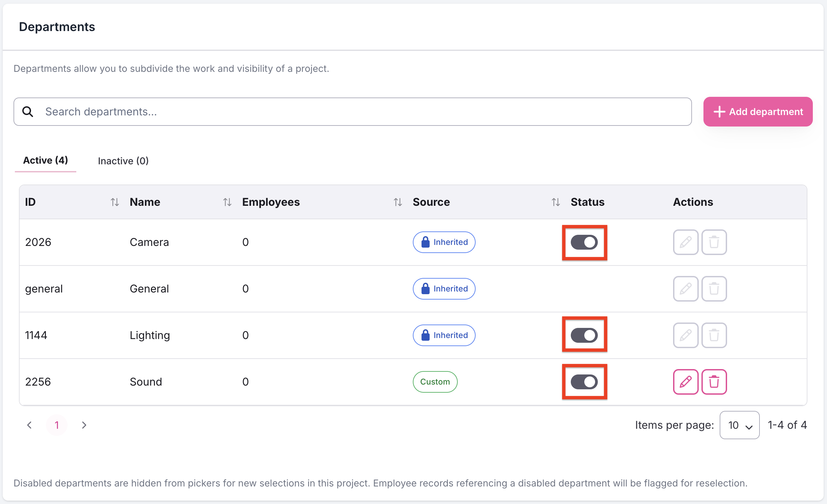Click the search magnifier icon
Screen dimensions: 827x504
click(28, 112)
